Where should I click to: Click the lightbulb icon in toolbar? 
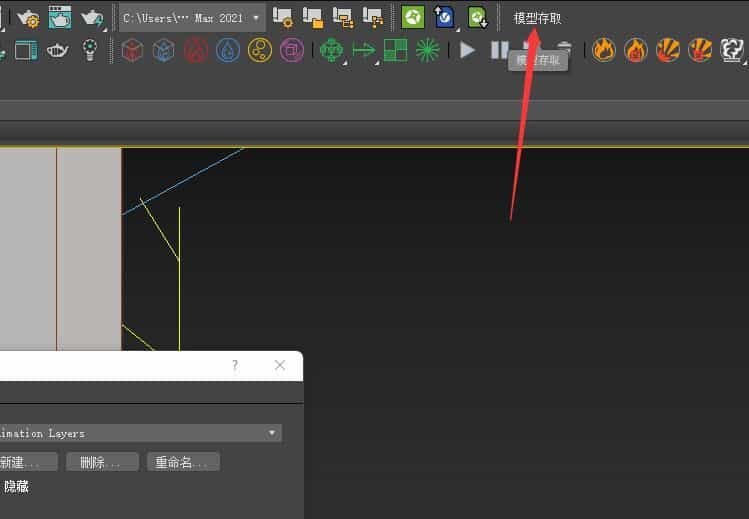click(x=91, y=50)
